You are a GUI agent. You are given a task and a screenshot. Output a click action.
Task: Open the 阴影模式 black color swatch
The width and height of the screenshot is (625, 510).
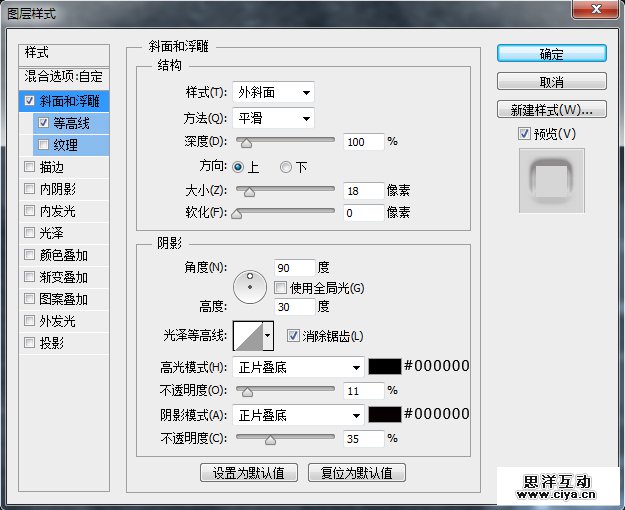click(385, 414)
